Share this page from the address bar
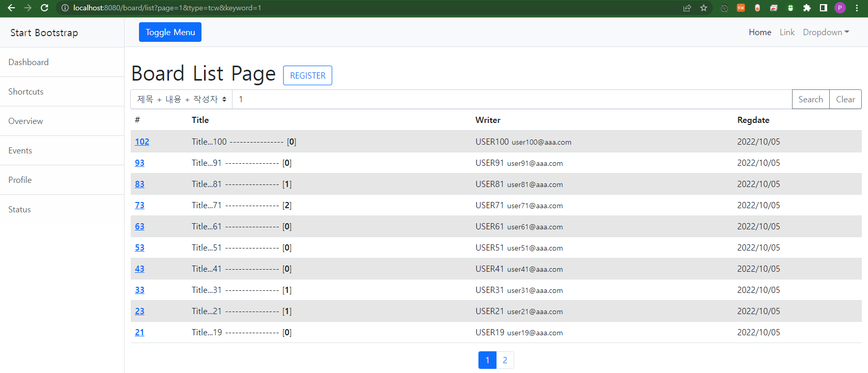Image resolution: width=868 pixels, height=373 pixels. click(x=687, y=8)
